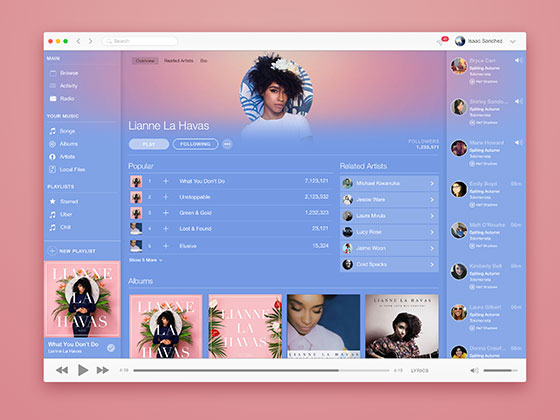Open Albums in Your Music
Viewport: 560px width, 420px height.
[64, 144]
